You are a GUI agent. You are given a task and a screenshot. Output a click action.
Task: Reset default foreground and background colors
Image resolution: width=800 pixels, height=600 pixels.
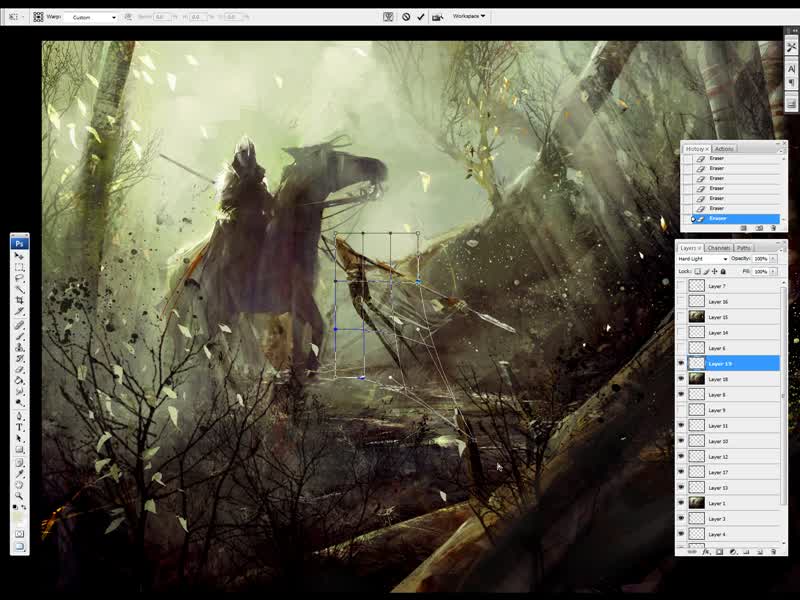[15, 507]
